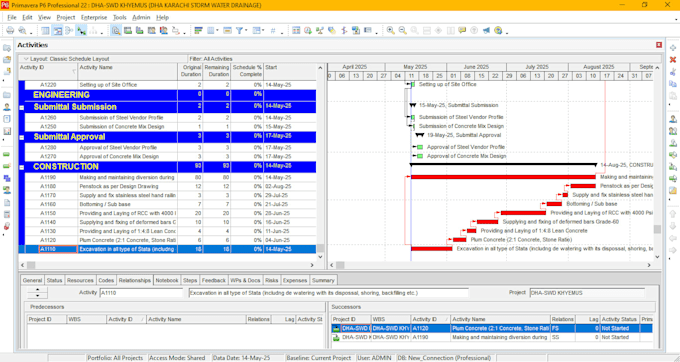The image size is (680, 362).
Task: Click the Columns icon in the toolbar
Action: tap(210, 30)
